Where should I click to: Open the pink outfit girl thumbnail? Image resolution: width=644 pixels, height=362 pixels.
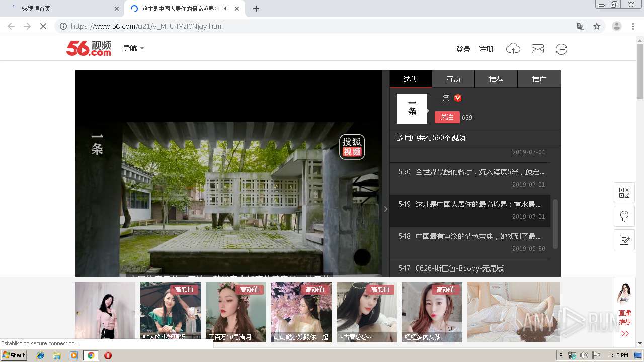point(105,312)
